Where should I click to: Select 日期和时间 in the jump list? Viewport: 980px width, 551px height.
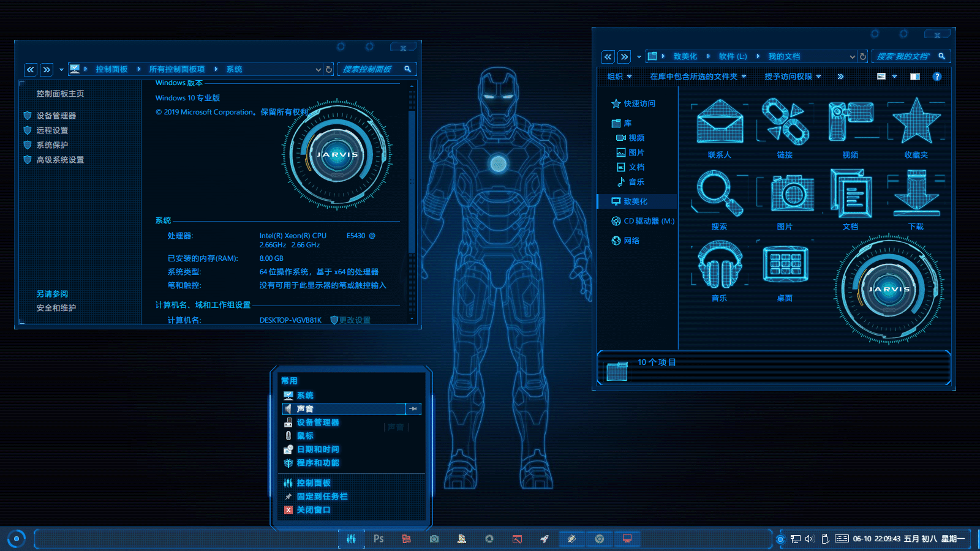pos(352,449)
